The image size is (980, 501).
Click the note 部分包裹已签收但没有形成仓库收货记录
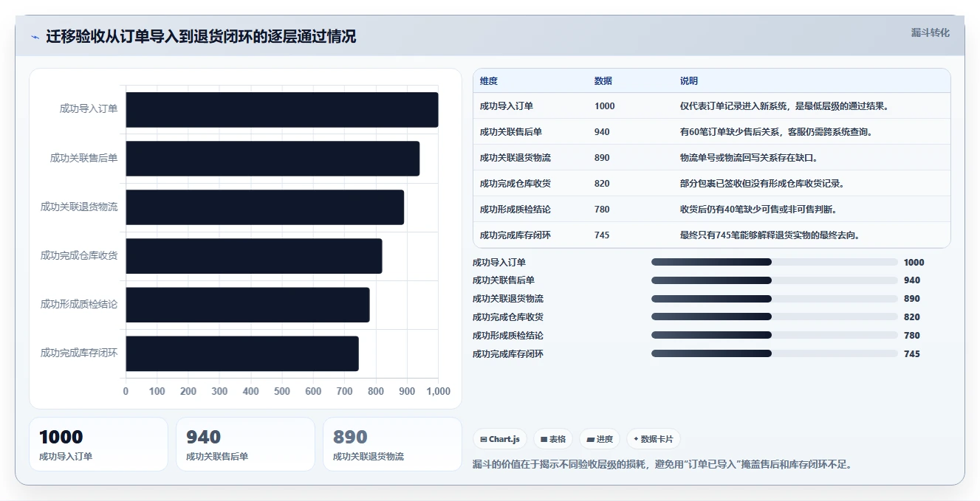coord(762,184)
